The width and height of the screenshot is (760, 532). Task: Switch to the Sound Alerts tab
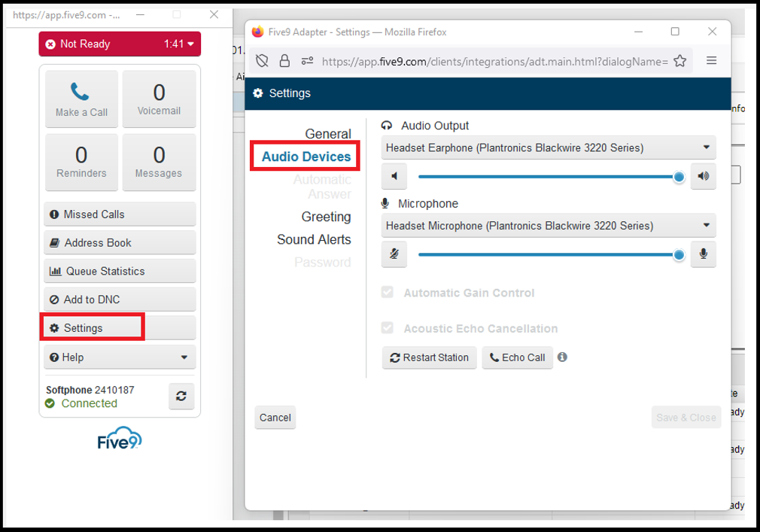[314, 239]
